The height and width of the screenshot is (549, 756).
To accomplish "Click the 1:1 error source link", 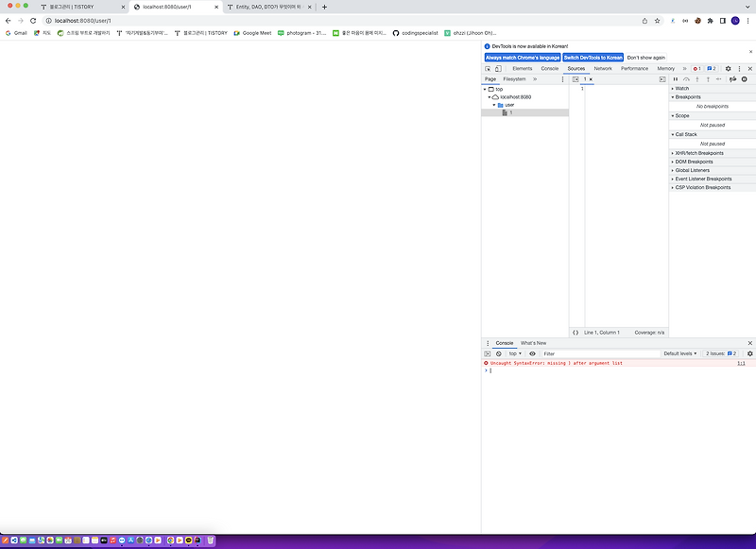I will (741, 364).
